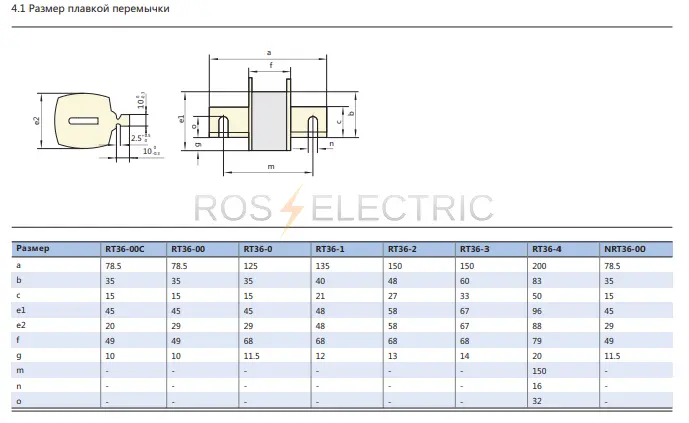
Task: Select the row label 'a' in the table
Action: (x=18, y=265)
